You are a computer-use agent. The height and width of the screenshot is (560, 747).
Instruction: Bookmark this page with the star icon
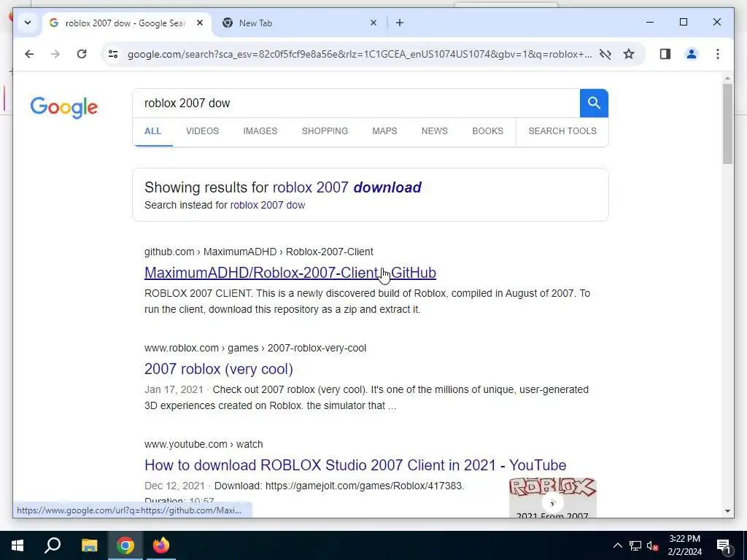pyautogui.click(x=629, y=54)
